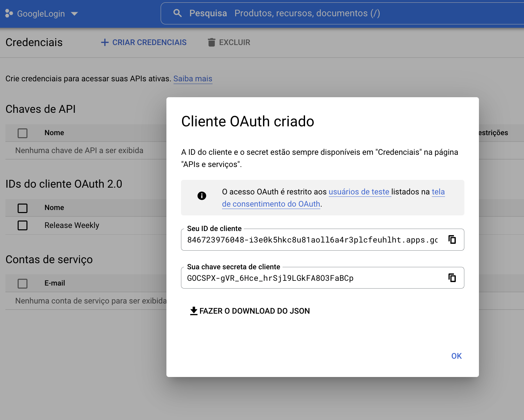The image size is (524, 420).
Task: Click the search magnifier icon
Action: coord(177,13)
